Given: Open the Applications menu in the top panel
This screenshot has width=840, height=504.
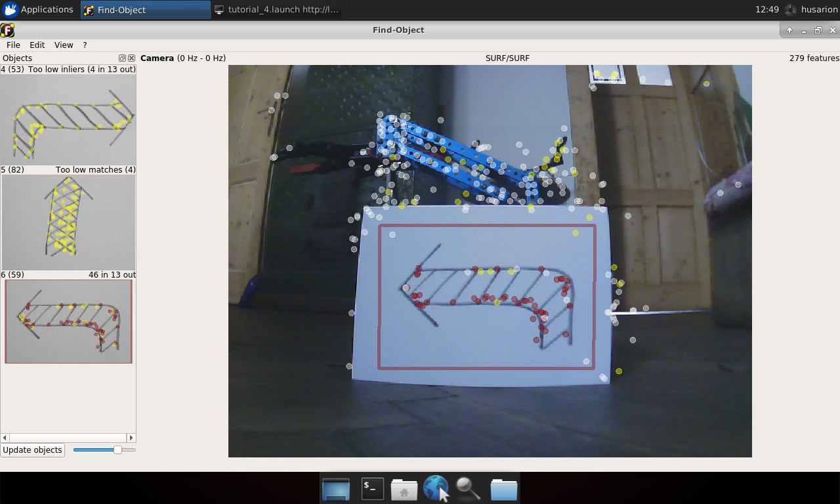Looking at the screenshot, I should pyautogui.click(x=38, y=10).
